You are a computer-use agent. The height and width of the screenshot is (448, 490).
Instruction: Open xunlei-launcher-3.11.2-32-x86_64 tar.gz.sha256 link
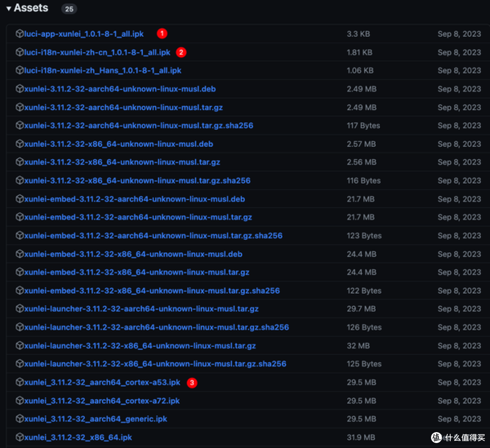pos(155,364)
